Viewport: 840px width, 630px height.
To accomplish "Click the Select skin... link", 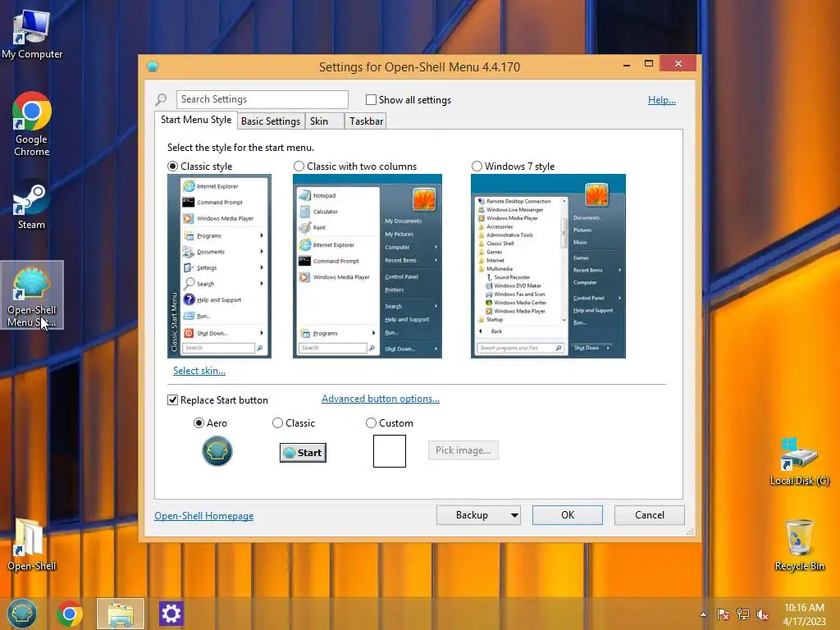I will click(x=199, y=371).
